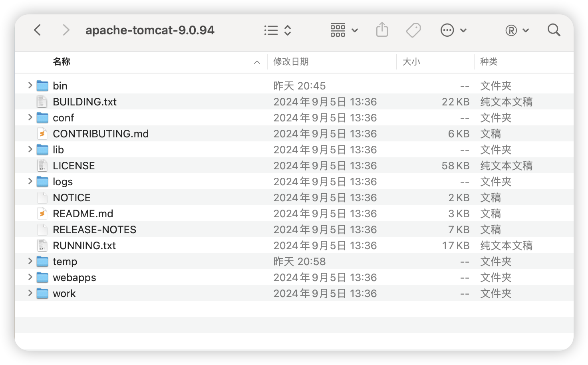Sort by the 名称 column header
Image resolution: width=588 pixels, height=365 pixels.
pos(62,61)
